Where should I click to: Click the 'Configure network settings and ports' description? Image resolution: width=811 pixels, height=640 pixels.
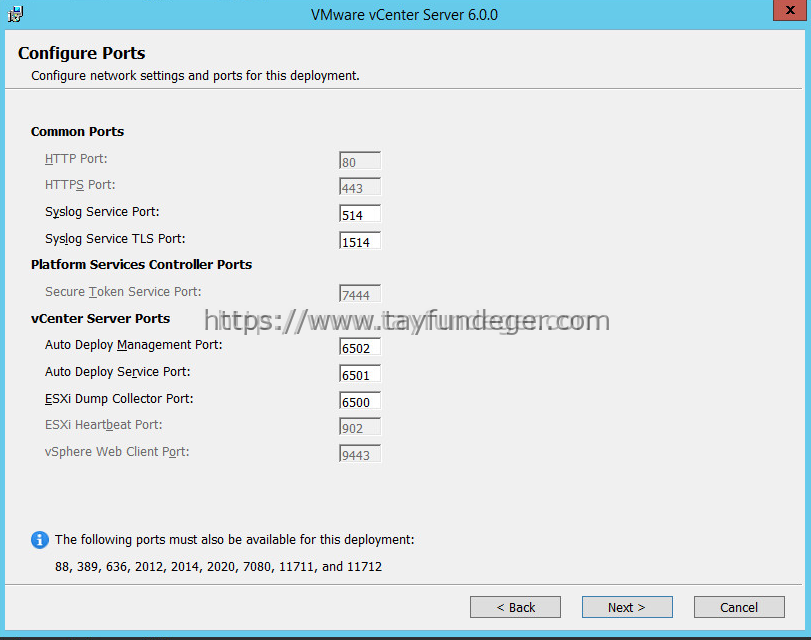(195, 76)
